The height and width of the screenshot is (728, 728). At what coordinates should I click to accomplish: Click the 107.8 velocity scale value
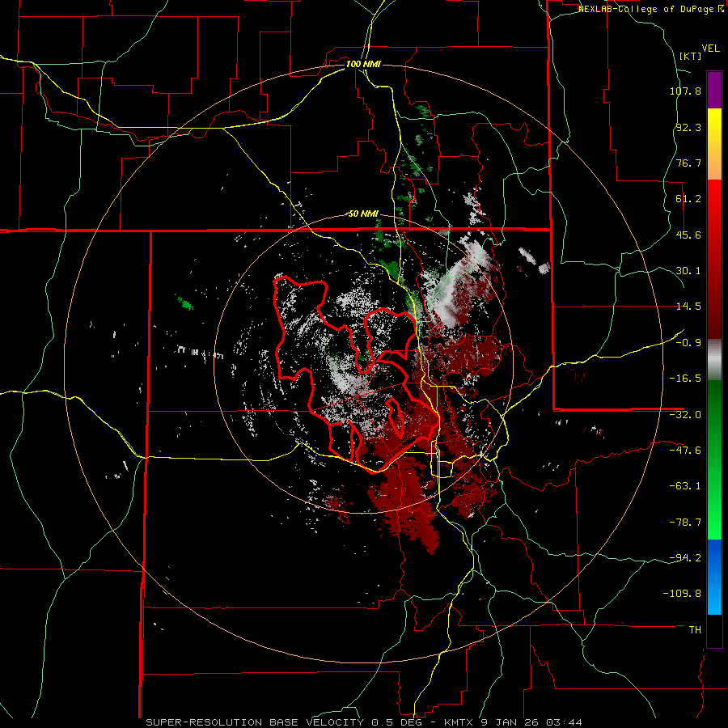point(685,91)
